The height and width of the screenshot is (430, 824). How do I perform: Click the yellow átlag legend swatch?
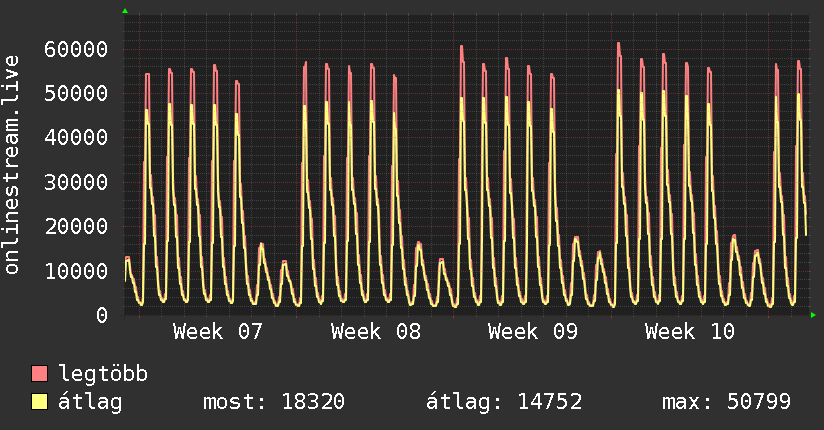(39, 402)
